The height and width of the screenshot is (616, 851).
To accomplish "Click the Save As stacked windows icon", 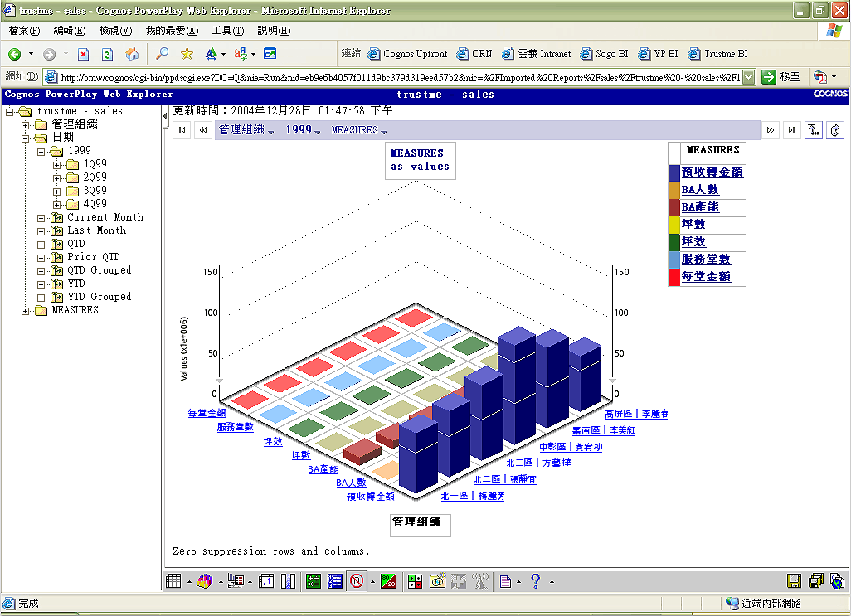I will [x=815, y=581].
